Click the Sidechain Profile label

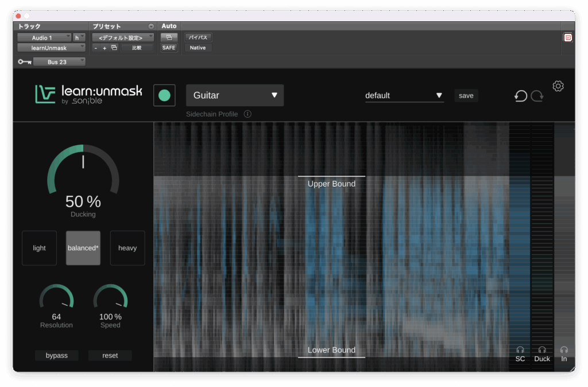tap(212, 114)
